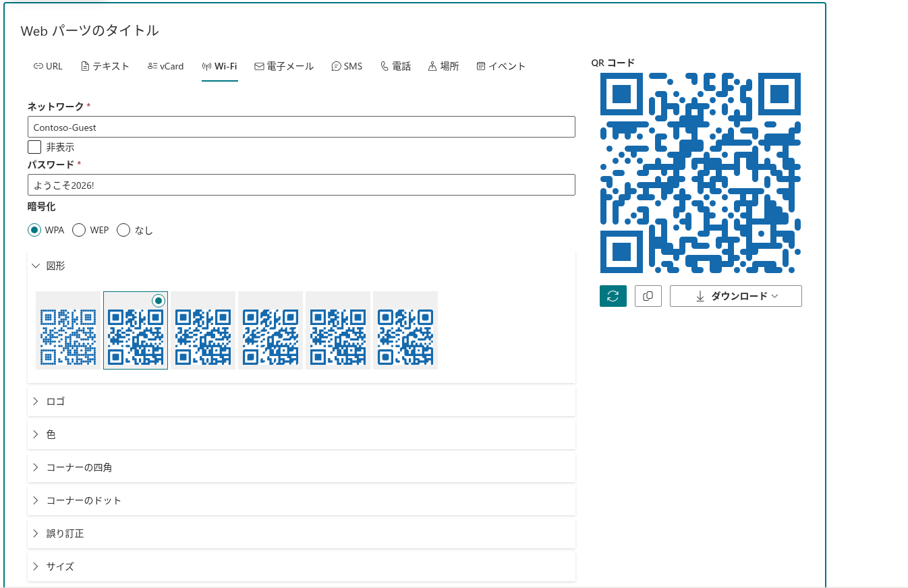Click the Web パーツのタイトル heading

(x=90, y=30)
